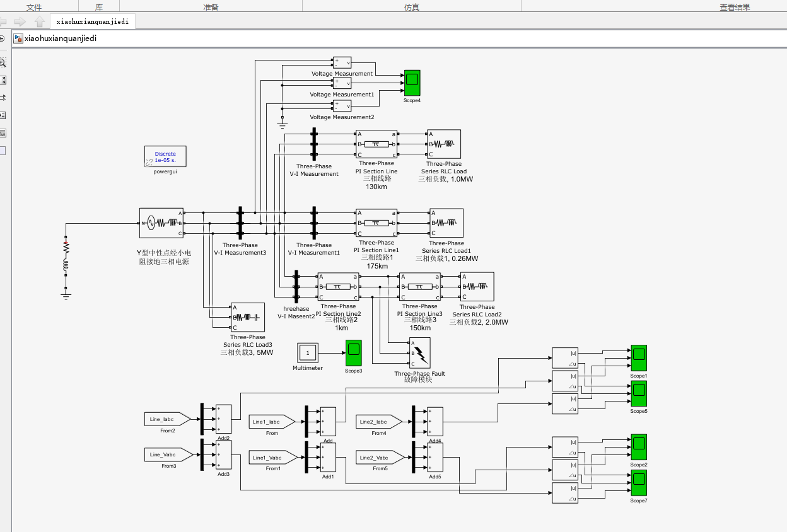Select the Scope2 block
Viewport: 787px width, 532px height.
click(x=639, y=447)
